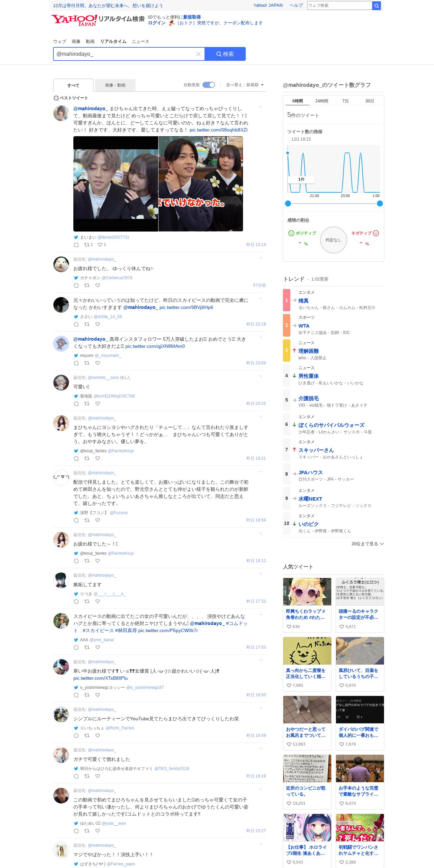The width and height of the screenshot is (434, 868).
Task: Open right image with red caption text
Action: tap(201, 184)
